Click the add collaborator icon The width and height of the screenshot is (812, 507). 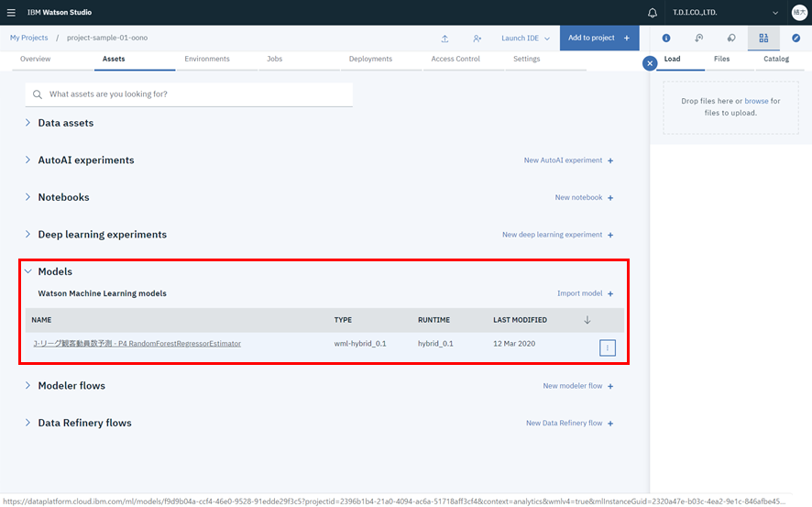point(477,39)
